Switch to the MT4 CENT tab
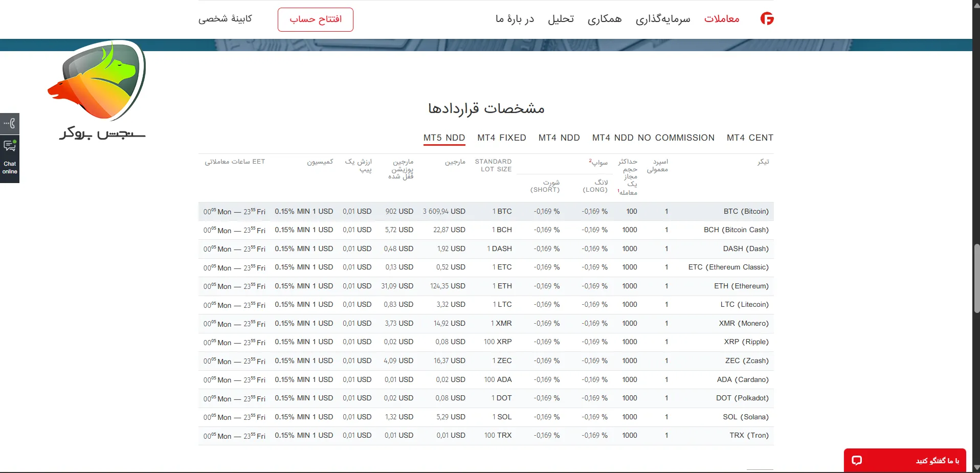980x473 pixels. [750, 138]
